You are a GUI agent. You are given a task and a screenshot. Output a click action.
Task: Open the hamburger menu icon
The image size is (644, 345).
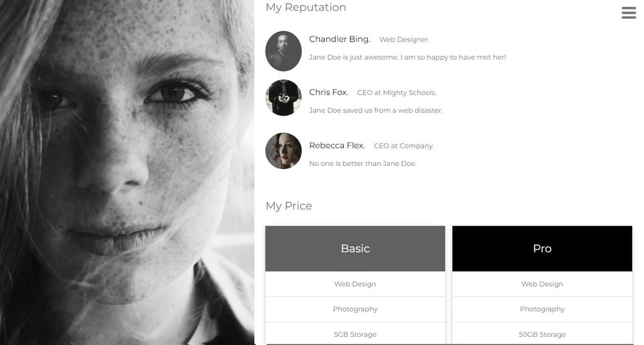[x=628, y=13]
